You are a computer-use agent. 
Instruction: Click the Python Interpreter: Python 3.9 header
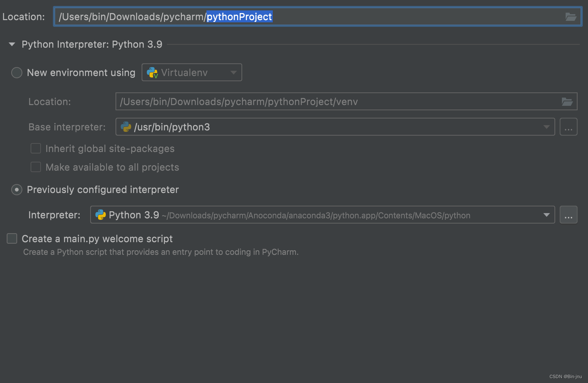click(x=92, y=44)
